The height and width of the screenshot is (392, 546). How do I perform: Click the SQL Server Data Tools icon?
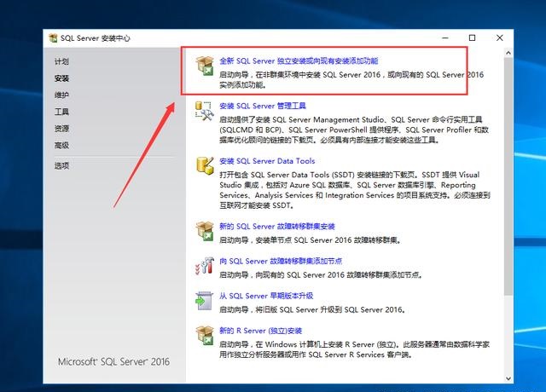(x=205, y=165)
